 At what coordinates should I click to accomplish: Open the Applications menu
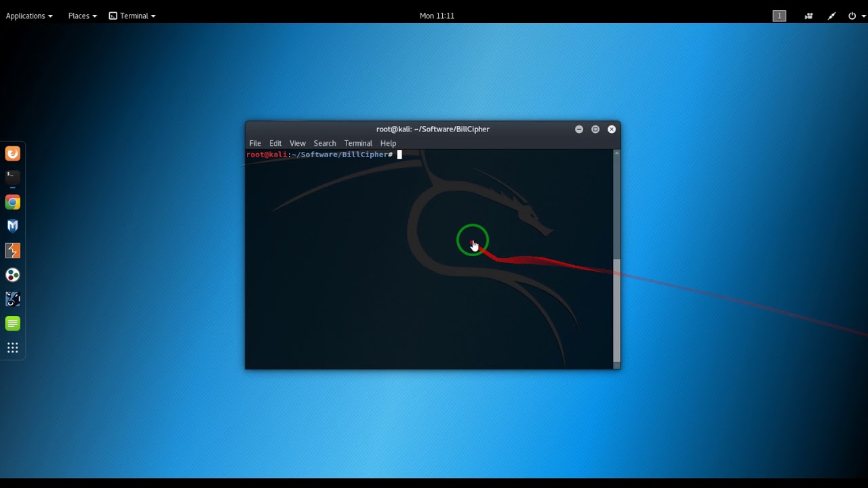29,16
